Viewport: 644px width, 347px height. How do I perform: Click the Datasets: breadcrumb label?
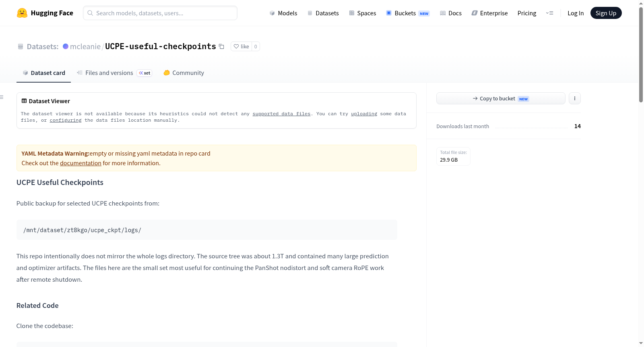43,46
